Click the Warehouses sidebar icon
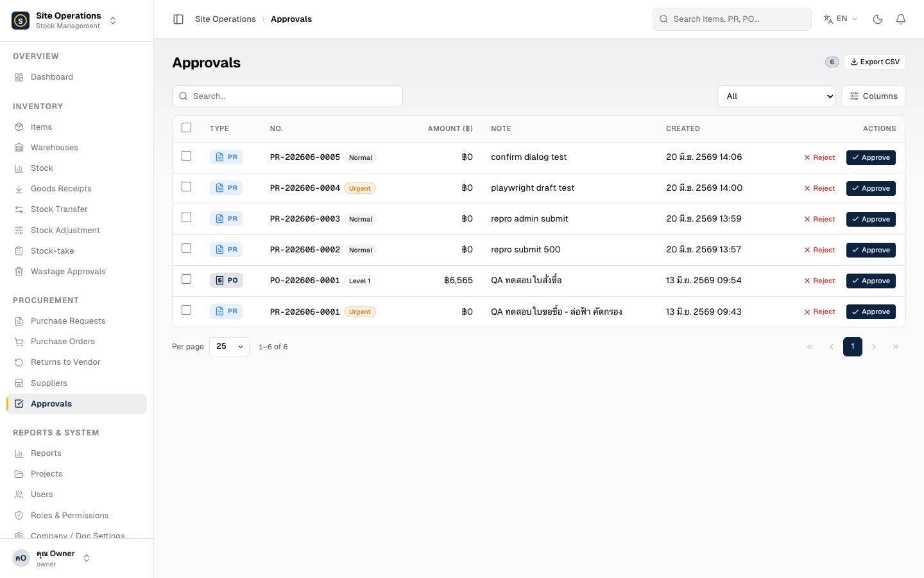The image size is (924, 578). click(x=19, y=148)
